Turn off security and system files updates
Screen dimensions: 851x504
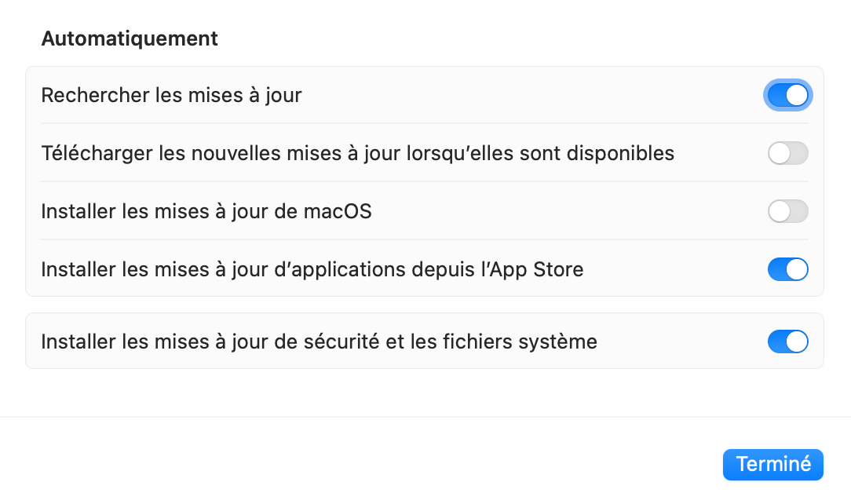(787, 341)
